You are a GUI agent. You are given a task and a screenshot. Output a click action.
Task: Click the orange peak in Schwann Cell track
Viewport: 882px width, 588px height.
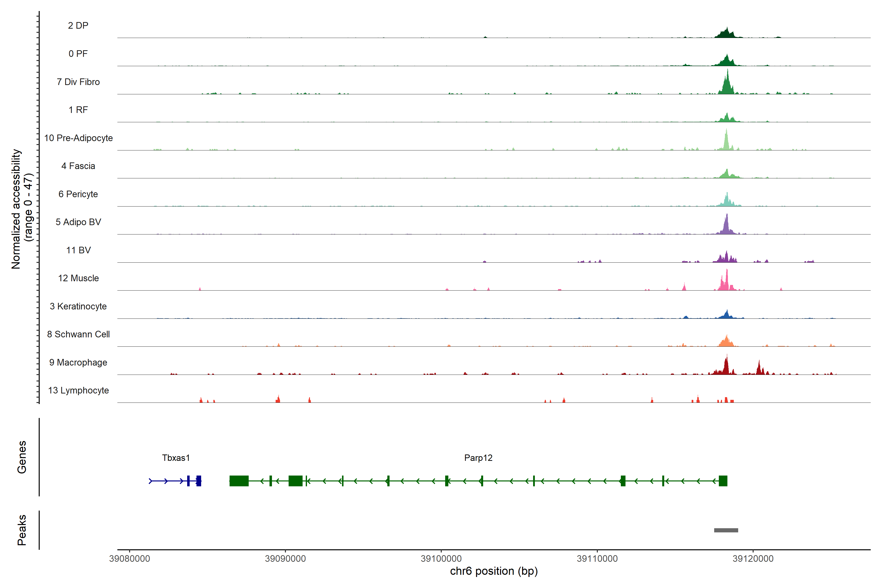pos(726,342)
